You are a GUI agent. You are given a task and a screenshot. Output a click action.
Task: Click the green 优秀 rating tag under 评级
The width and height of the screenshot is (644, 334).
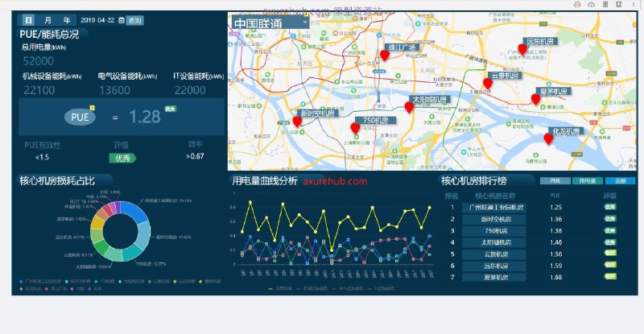[x=122, y=158]
